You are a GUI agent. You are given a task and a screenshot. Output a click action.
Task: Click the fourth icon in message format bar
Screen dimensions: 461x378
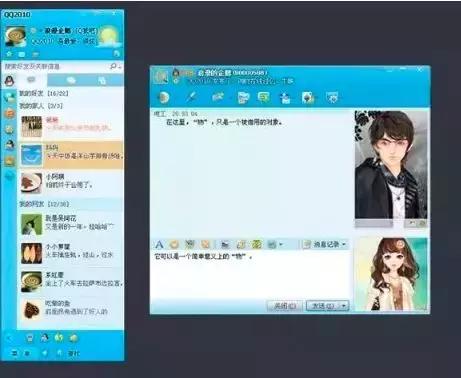pyautogui.click(x=205, y=245)
